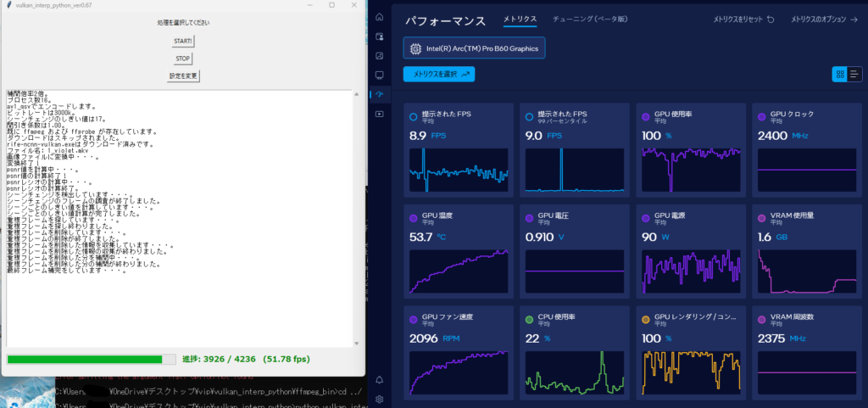Image resolution: width=868 pixels, height=408 pixels.
Task: Open メトリクスのオプション panel arrow
Action: click(853, 20)
